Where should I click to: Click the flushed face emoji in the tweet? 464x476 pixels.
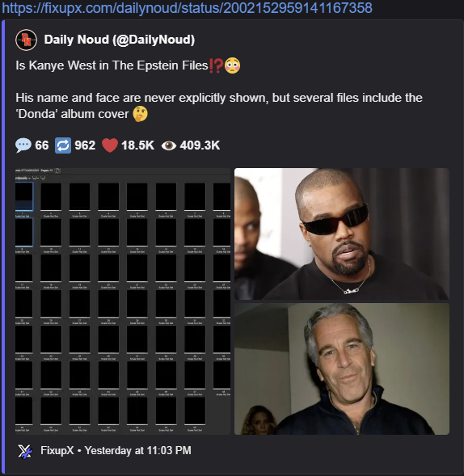pos(232,65)
